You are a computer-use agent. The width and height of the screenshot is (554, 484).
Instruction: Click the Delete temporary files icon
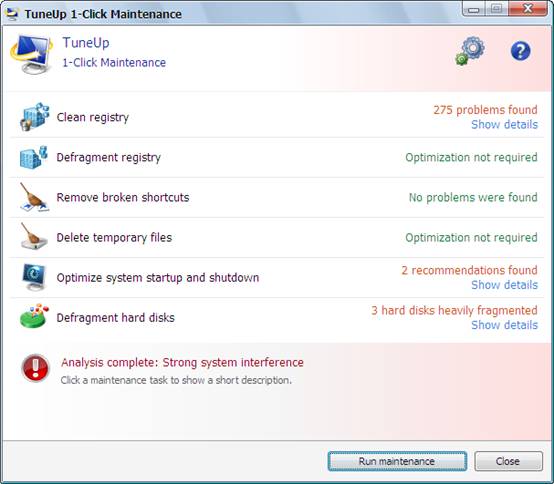coord(34,237)
